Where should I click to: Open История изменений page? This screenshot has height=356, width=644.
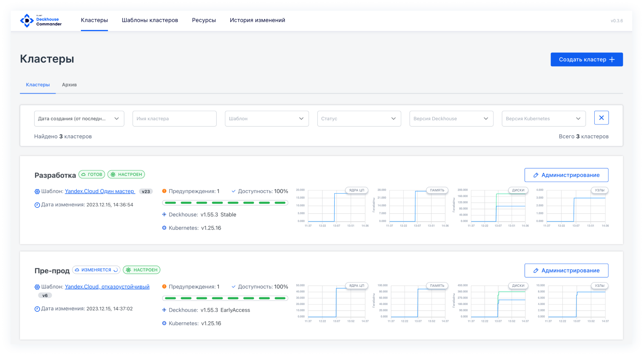[258, 20]
